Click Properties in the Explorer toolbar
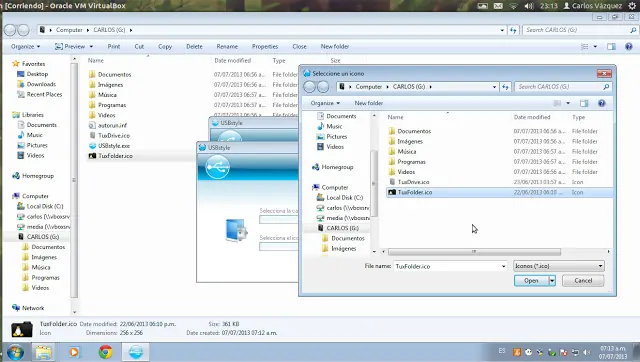The image size is (640, 362). (x=265, y=47)
